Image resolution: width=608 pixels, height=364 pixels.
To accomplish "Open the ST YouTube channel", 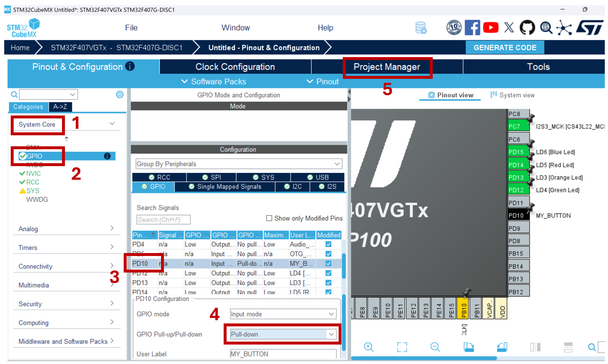I will pos(491,28).
